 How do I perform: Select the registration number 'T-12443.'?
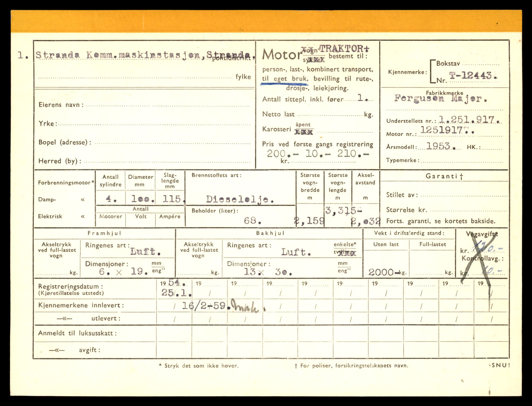pos(473,76)
